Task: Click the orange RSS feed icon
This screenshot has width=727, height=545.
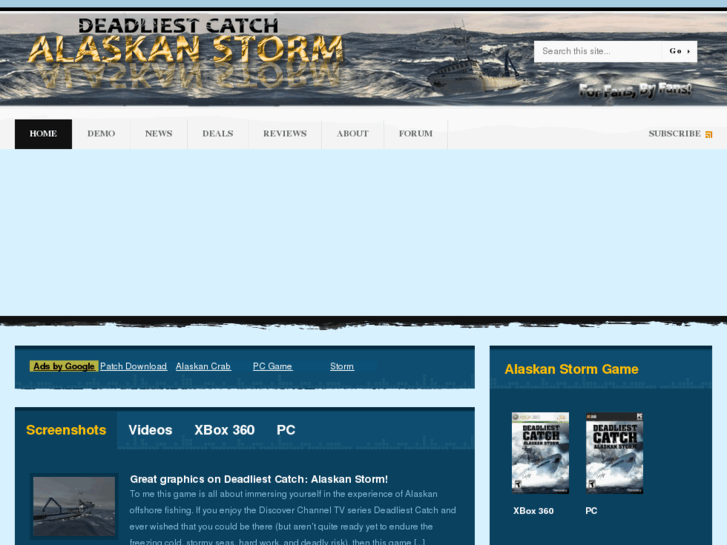Action: [x=708, y=135]
